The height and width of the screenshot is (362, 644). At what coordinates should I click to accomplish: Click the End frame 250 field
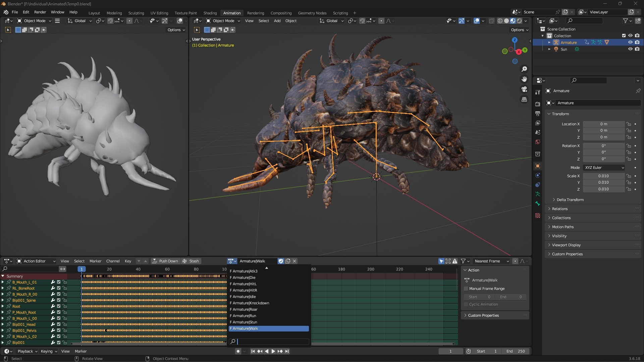click(516, 351)
